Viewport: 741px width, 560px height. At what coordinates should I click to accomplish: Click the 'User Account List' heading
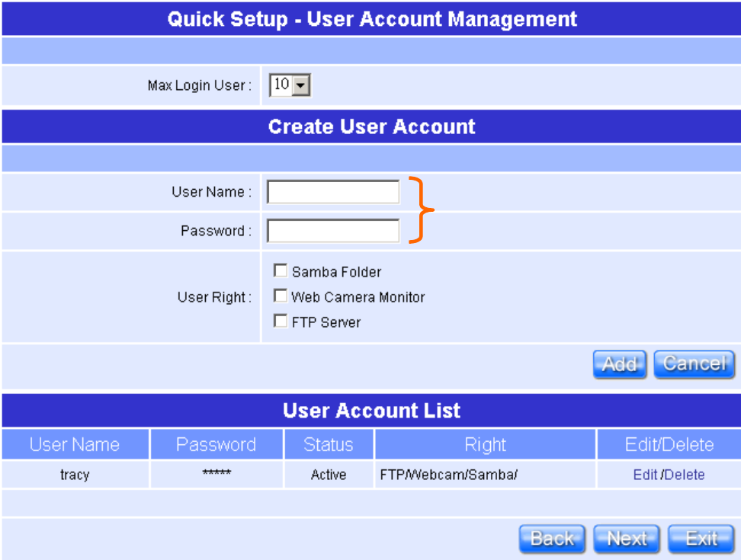coord(372,411)
